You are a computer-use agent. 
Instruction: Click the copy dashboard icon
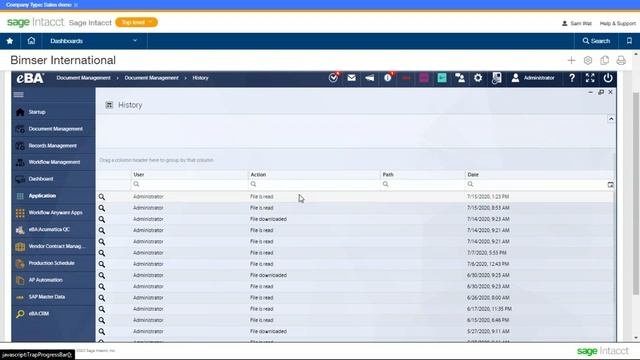click(604, 60)
